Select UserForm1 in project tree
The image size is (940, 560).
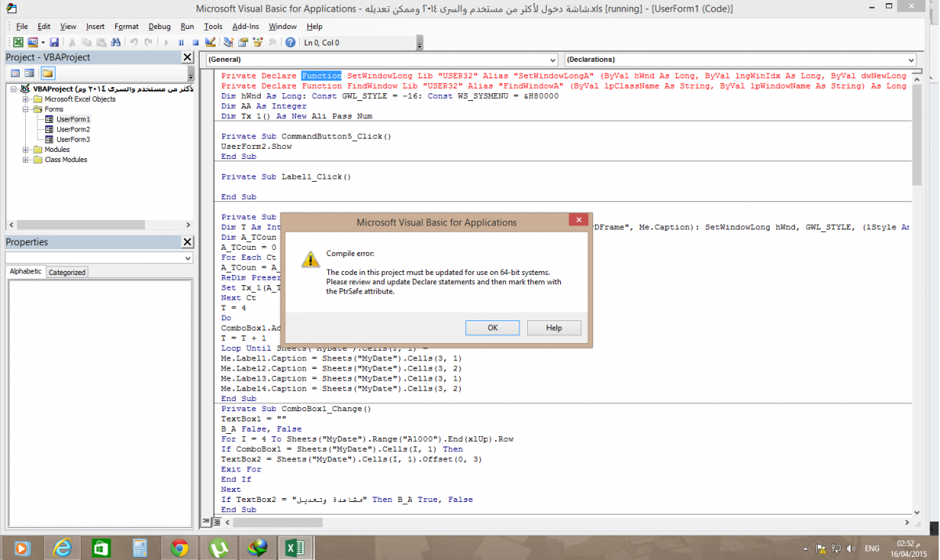tap(72, 119)
